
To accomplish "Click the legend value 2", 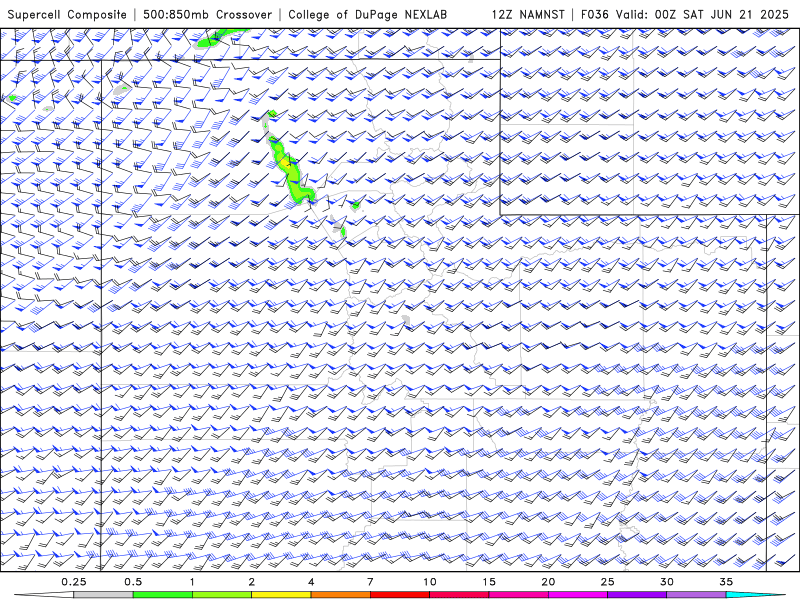I will pyautogui.click(x=252, y=582).
